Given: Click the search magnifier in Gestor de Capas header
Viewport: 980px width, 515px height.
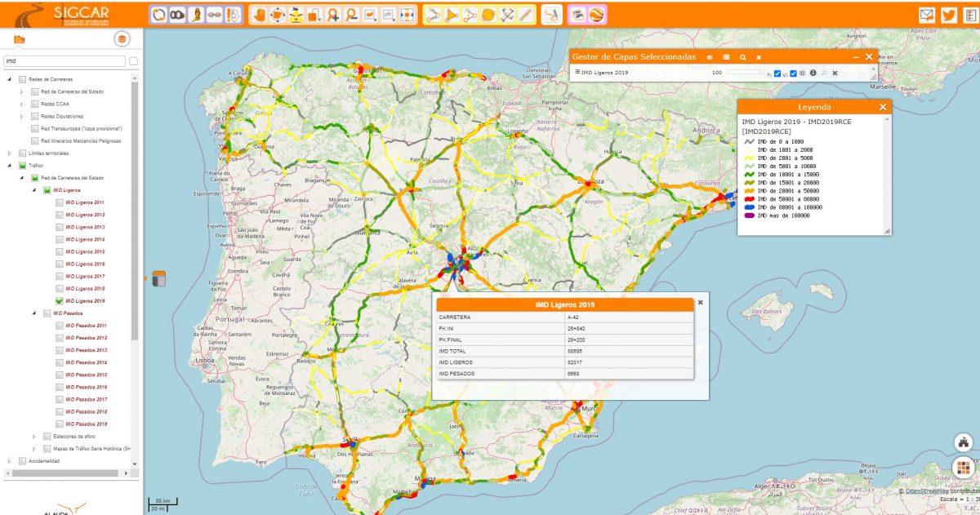Looking at the screenshot, I should tap(743, 57).
